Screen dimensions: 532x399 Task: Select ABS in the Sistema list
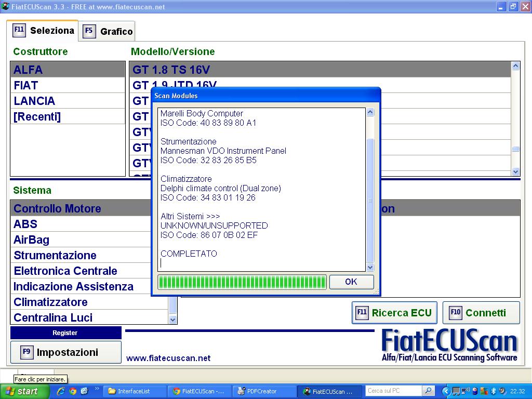point(81,224)
